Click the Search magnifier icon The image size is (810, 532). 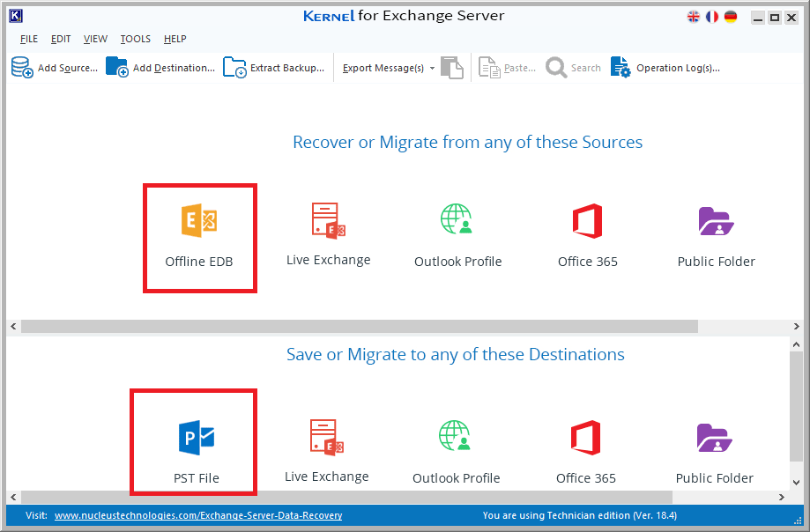[x=556, y=68]
